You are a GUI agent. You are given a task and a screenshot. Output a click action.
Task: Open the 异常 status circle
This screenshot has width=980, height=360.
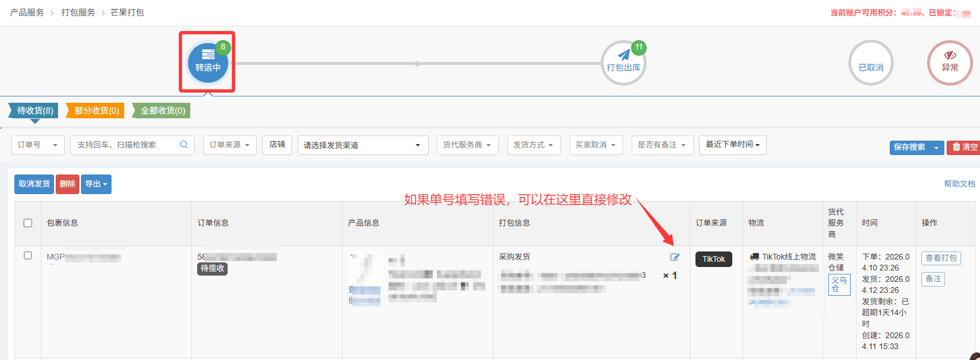point(950,63)
